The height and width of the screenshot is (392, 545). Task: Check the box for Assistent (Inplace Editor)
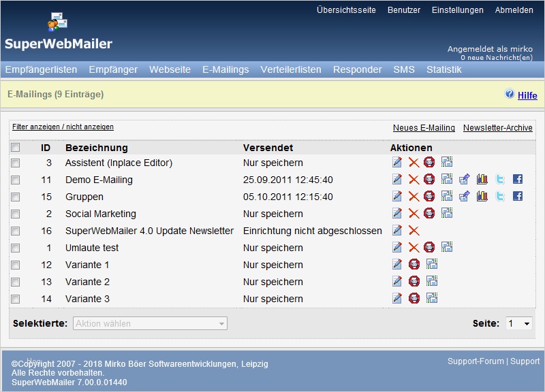coord(15,163)
